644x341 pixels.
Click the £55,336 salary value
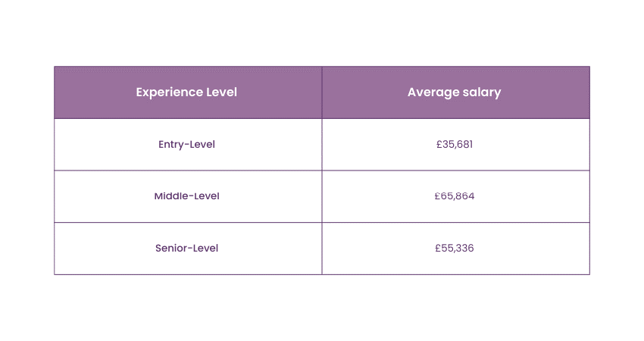point(455,248)
